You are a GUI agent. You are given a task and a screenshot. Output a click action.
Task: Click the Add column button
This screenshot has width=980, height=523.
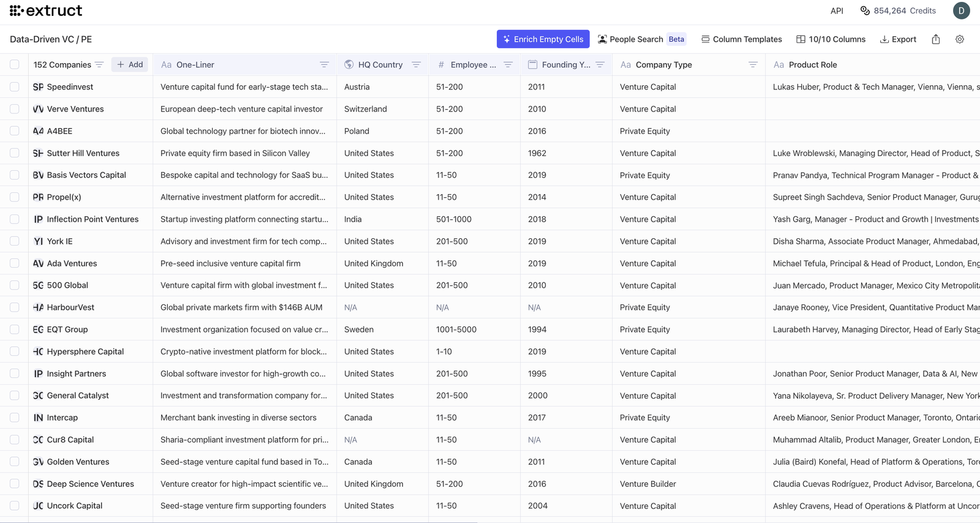(129, 64)
